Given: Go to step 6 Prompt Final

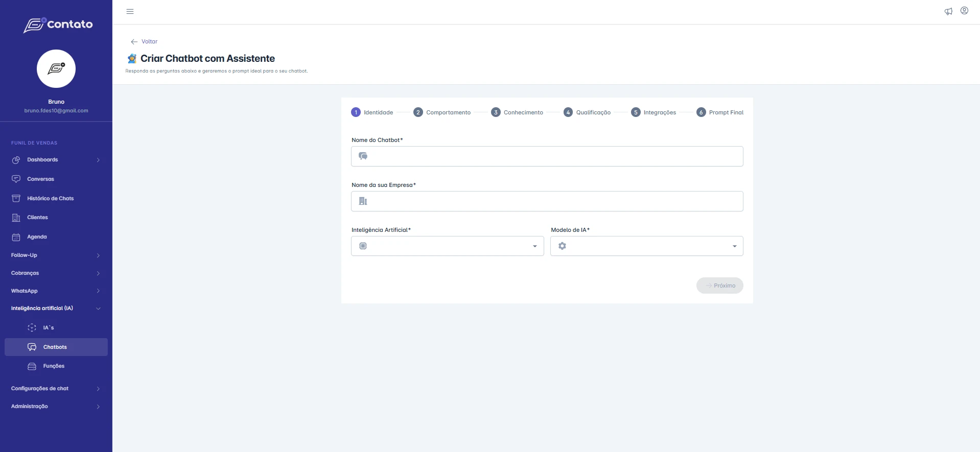Looking at the screenshot, I should coord(720,112).
